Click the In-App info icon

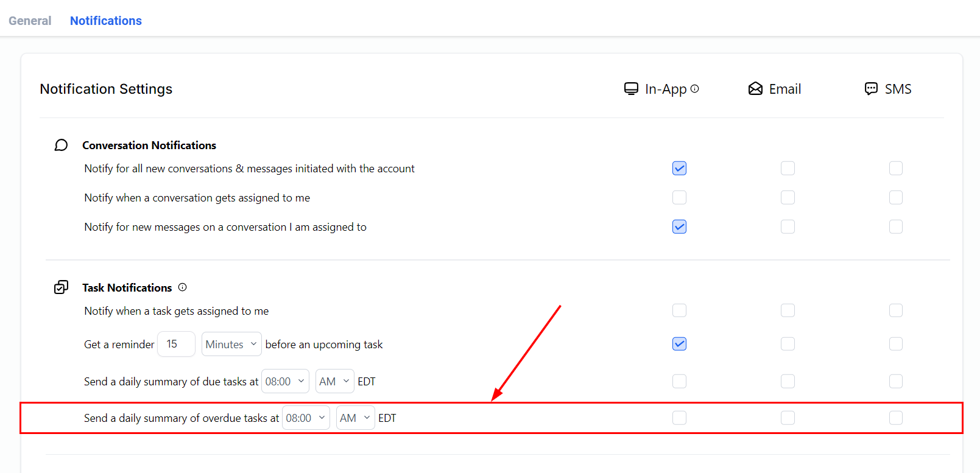pyautogui.click(x=694, y=89)
